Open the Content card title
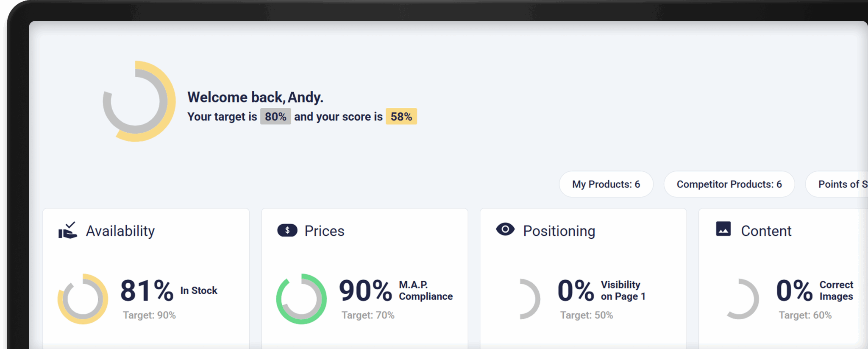This screenshot has height=349, width=868. click(x=766, y=231)
